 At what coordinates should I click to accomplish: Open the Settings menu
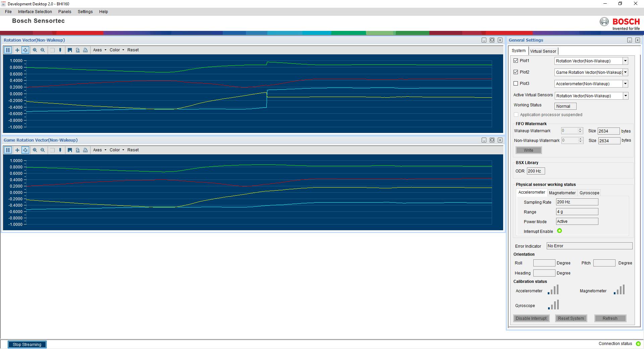[x=85, y=12]
